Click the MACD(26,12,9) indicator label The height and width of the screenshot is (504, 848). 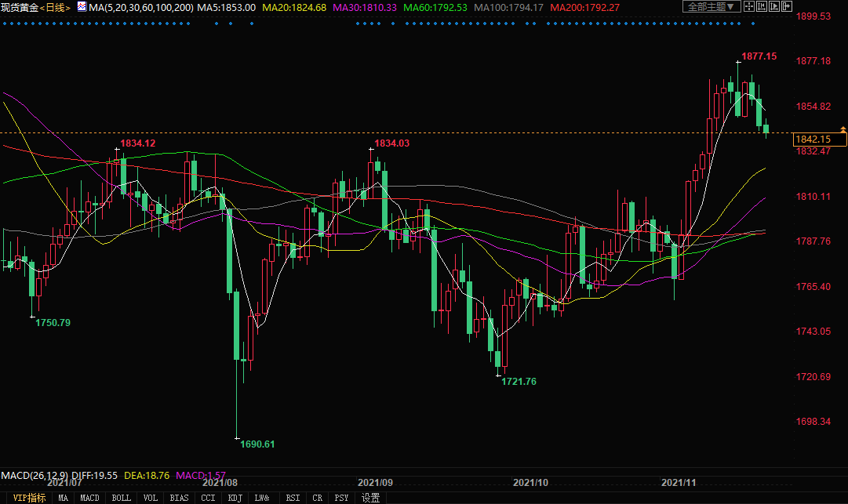35,476
